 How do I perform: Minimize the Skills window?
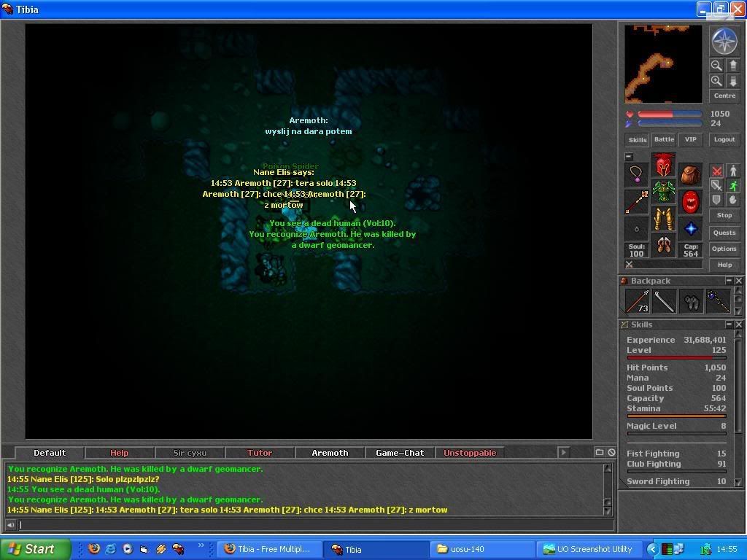(729, 324)
